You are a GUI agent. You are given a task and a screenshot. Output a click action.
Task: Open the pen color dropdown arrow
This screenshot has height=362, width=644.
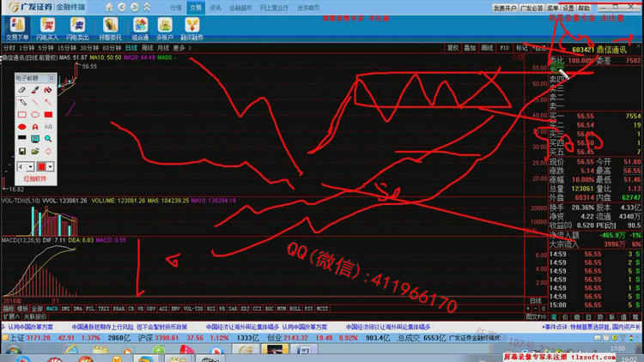click(50, 167)
